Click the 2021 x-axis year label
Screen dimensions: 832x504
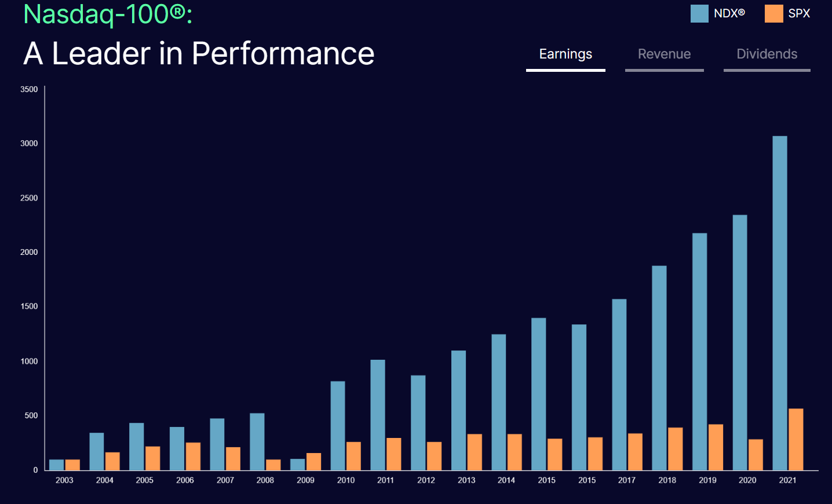coord(787,480)
